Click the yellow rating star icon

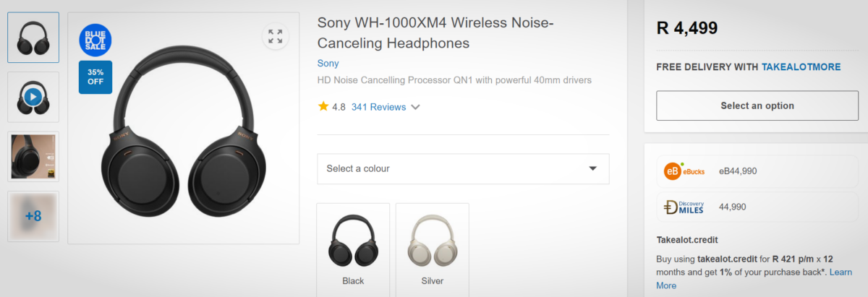click(x=323, y=106)
